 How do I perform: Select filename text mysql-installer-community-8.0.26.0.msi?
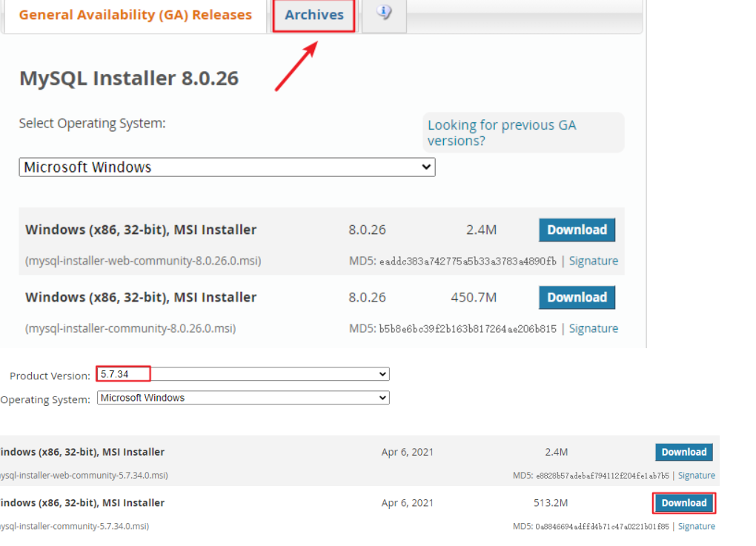tap(130, 328)
